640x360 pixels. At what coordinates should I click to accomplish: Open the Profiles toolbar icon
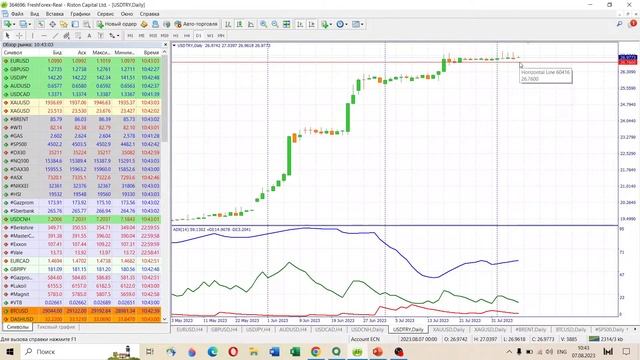tap(23, 24)
